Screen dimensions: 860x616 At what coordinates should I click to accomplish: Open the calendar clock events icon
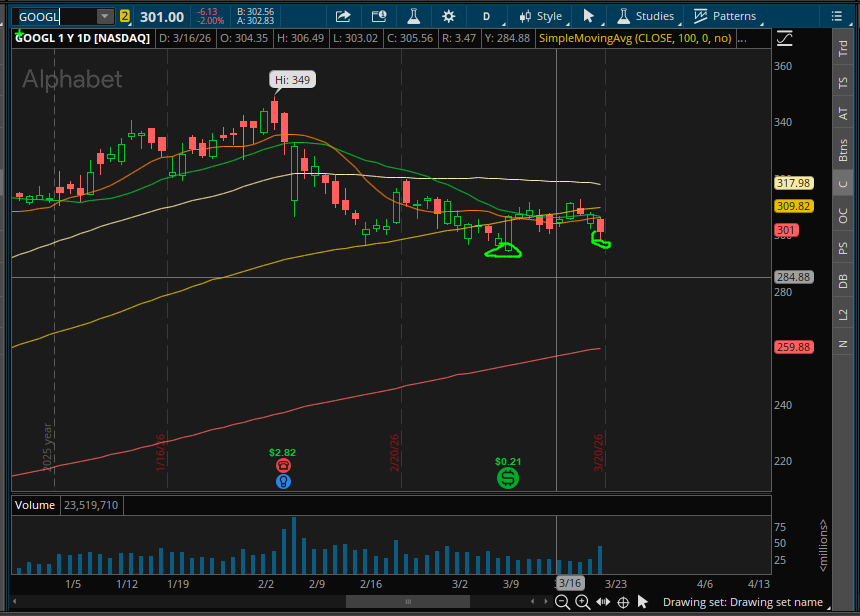tap(378, 16)
